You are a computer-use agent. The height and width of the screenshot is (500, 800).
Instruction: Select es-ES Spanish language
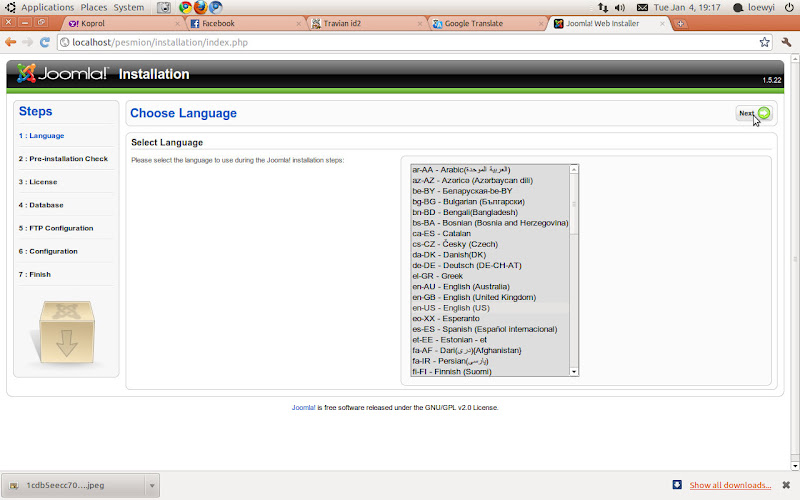(490, 329)
